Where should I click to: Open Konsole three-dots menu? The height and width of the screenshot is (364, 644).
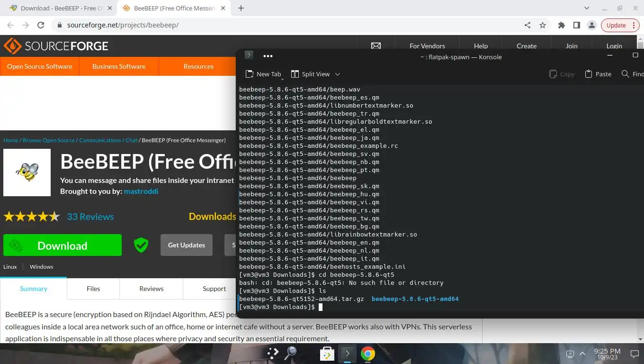coord(268,56)
